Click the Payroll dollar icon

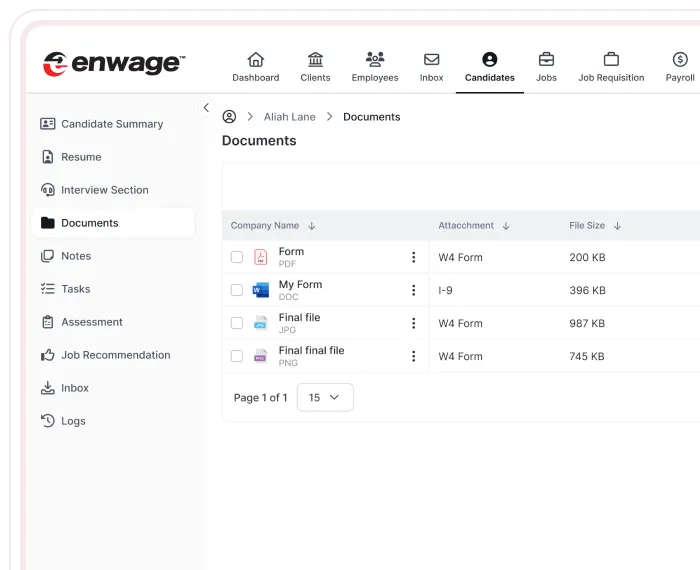[680, 60]
